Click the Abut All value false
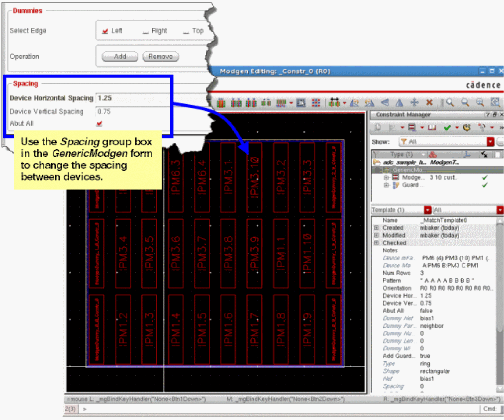This screenshot has height=420, width=504. [x=426, y=311]
